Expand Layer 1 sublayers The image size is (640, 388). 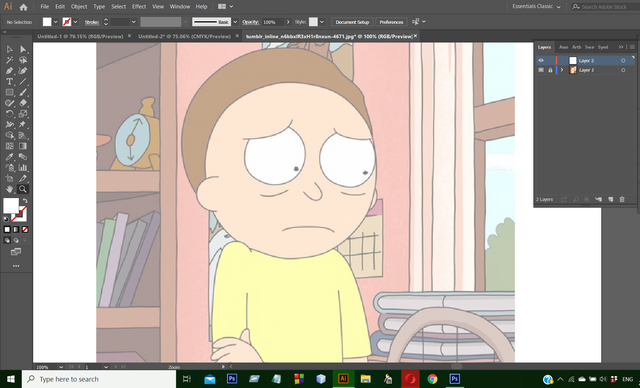(562, 70)
